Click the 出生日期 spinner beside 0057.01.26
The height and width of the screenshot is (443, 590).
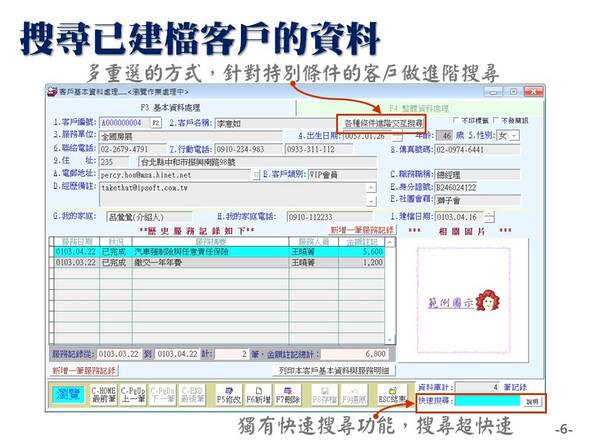coord(398,135)
